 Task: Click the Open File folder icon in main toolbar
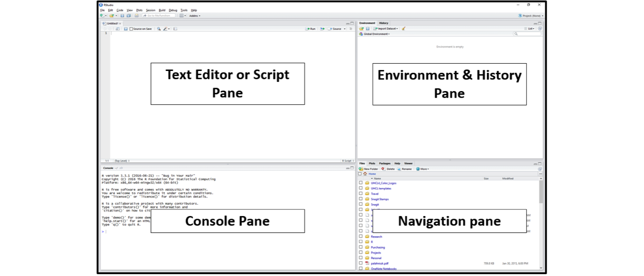[111, 15]
